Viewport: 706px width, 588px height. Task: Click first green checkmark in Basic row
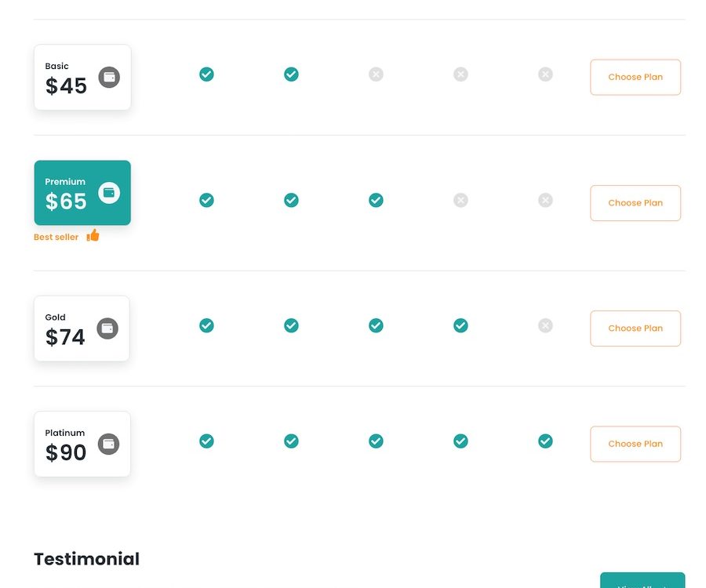(206, 74)
